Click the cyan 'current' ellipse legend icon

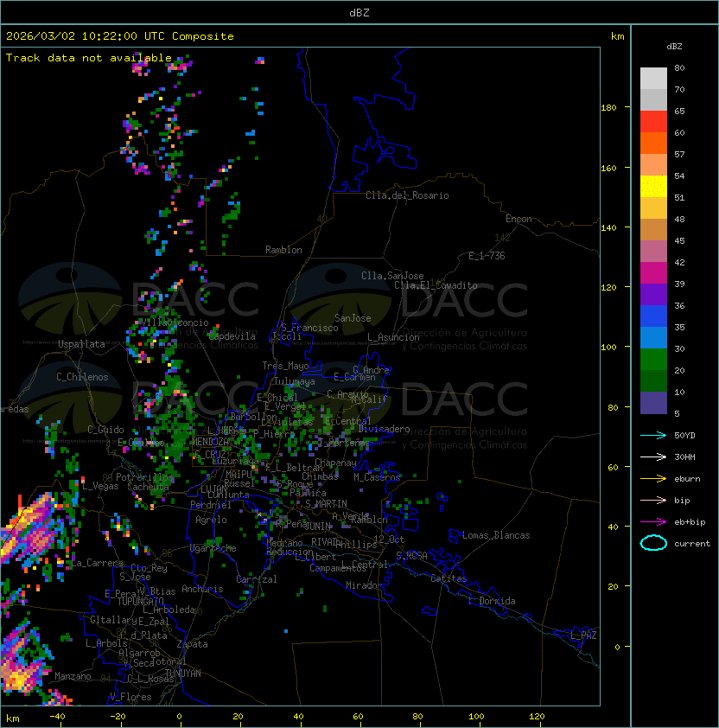(653, 543)
